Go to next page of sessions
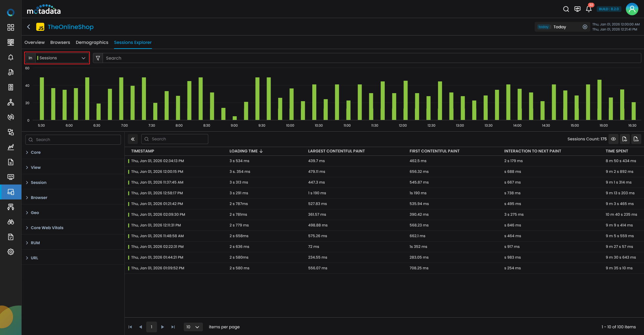The height and width of the screenshot is (335, 644). 163,327
